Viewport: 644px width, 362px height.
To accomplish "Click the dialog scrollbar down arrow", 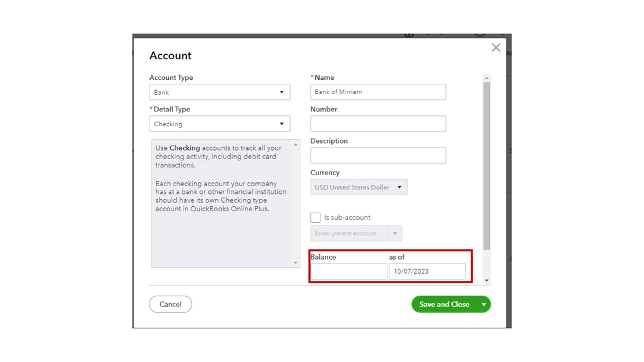I will pos(487,281).
